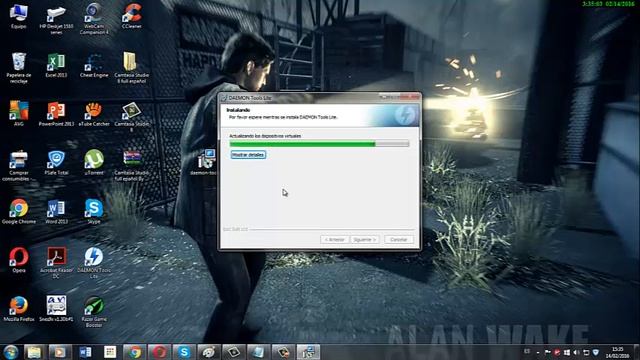The height and width of the screenshot is (360, 640).
Task: Open the Windows Start menu
Action: 11,352
